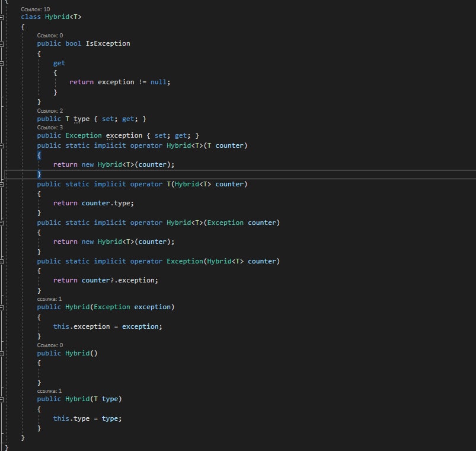
Task: Open 'Ссылок: 3' references for exception property
Action: coord(50,128)
